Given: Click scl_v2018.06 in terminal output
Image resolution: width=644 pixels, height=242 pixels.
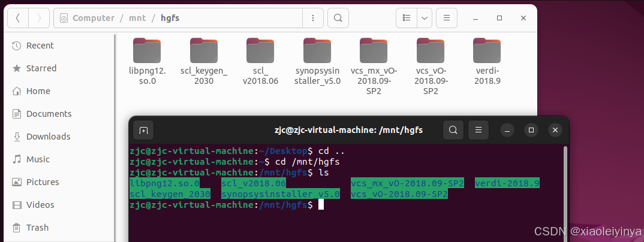Looking at the screenshot, I should click(x=254, y=183).
